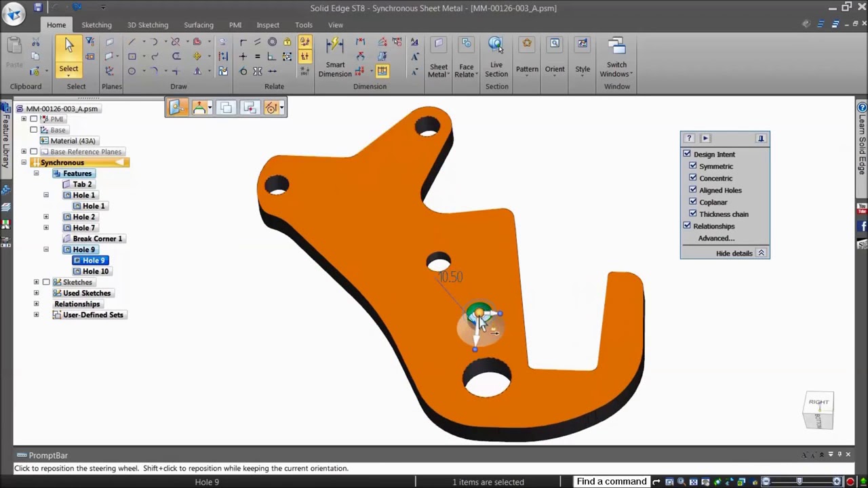This screenshot has width=868, height=488.
Task: Check the PMI visibility box in tree
Action: point(33,119)
